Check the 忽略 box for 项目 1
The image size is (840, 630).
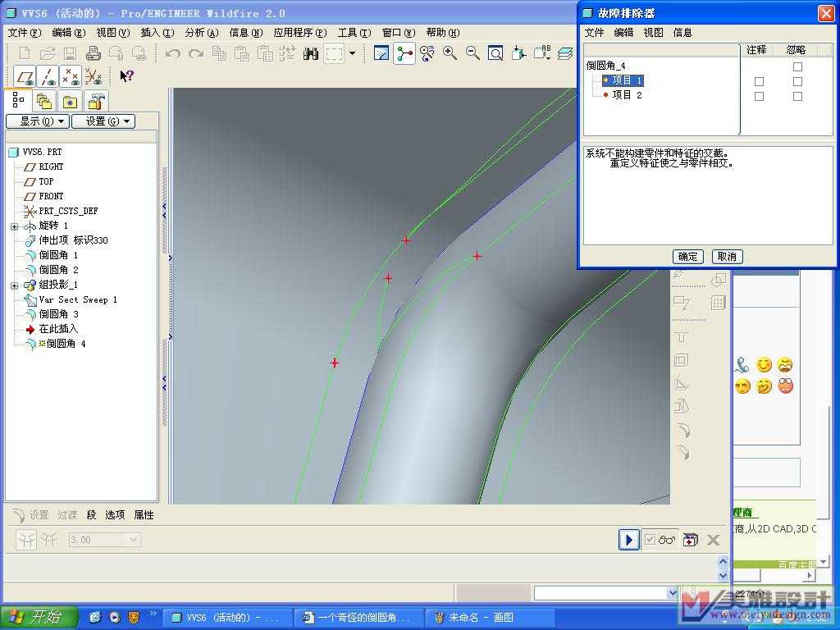coord(797,81)
